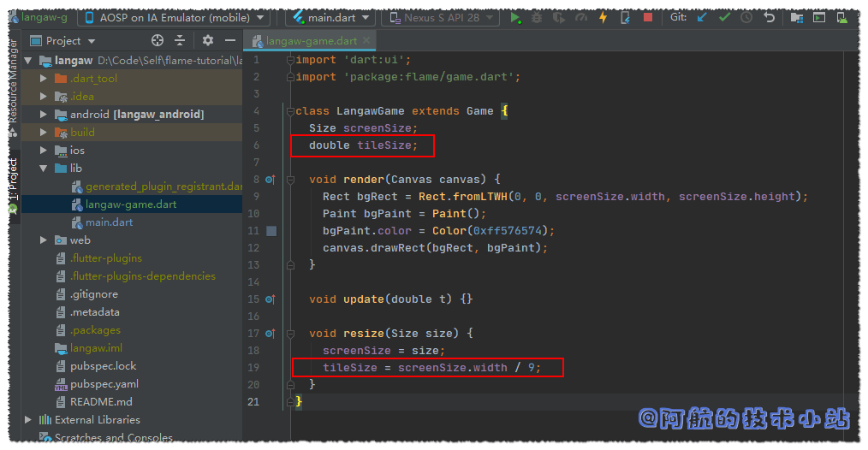Open the main.dart run configuration dropdown
Viewport: 868px width, 450px height.
pyautogui.click(x=330, y=17)
